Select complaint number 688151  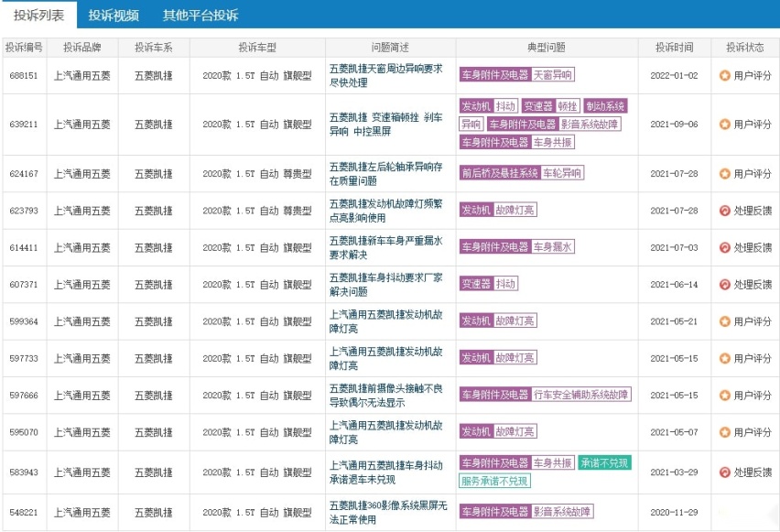click(24, 76)
